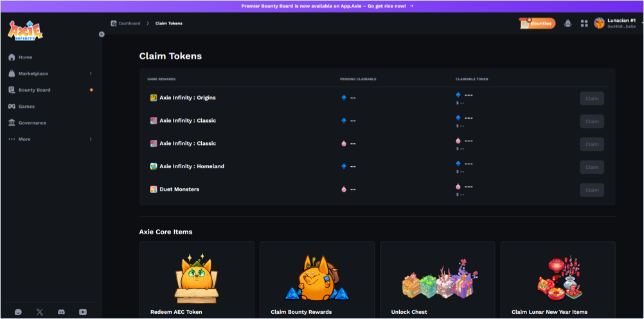Click the Axie Infinity : Origins row title
Screen dimensions: 644x319
(x=188, y=98)
